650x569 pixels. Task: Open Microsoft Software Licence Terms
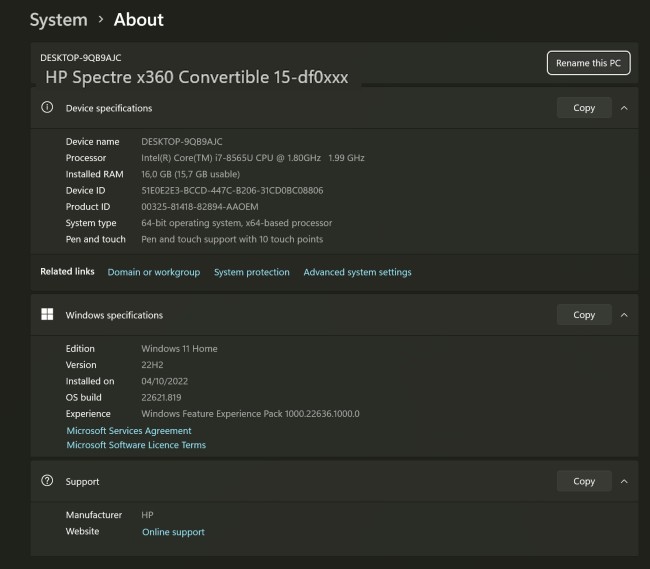tap(136, 445)
